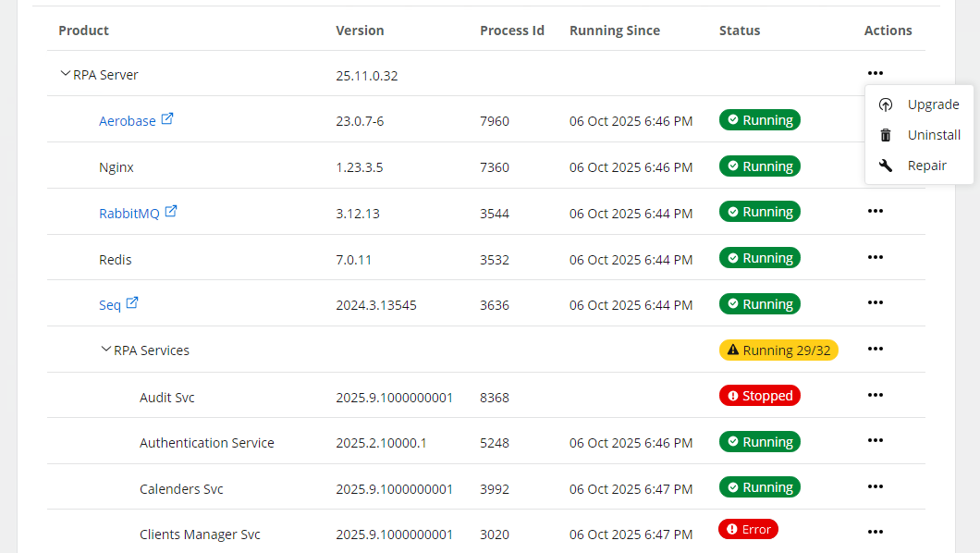Select Upgrade from the actions menu
980x553 pixels.
pos(933,104)
